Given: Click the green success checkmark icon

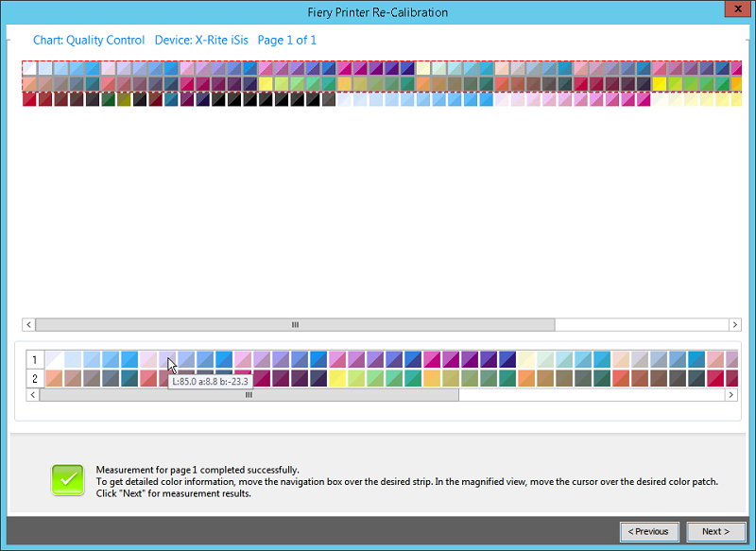Looking at the screenshot, I should [68, 480].
